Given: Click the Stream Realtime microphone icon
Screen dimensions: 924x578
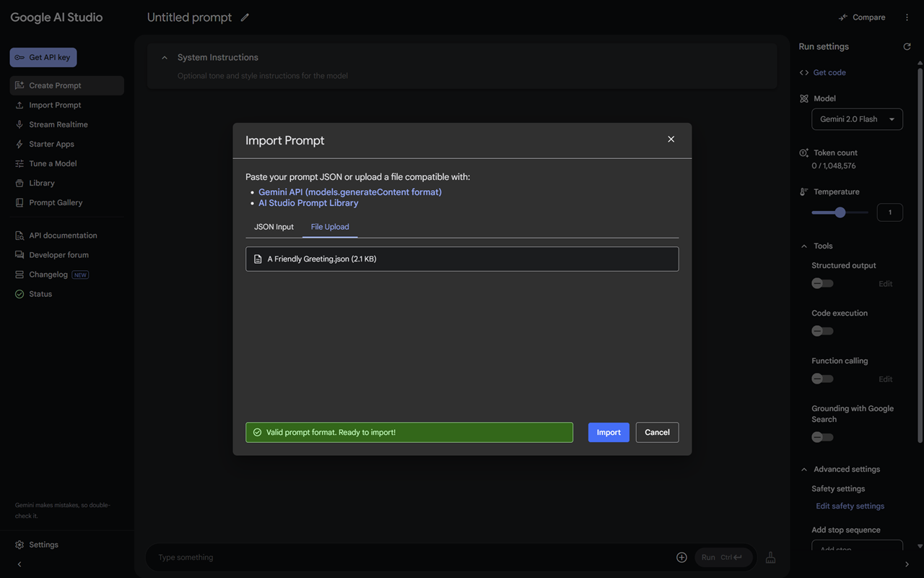Looking at the screenshot, I should coord(19,124).
